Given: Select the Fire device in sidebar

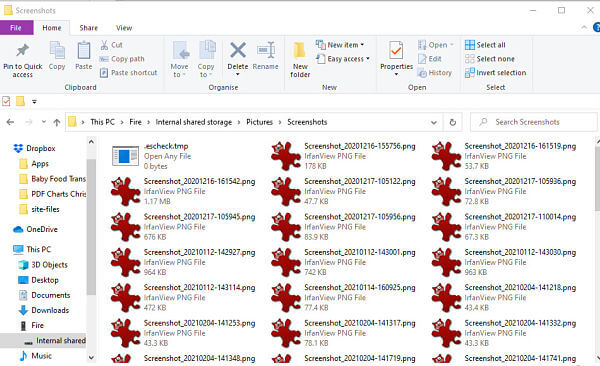Looking at the screenshot, I should point(37,325).
